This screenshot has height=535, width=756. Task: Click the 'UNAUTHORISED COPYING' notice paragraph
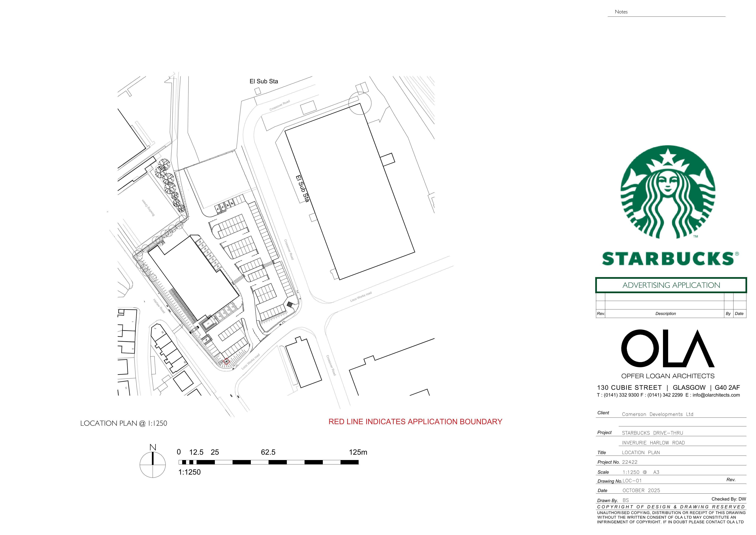(x=671, y=517)
